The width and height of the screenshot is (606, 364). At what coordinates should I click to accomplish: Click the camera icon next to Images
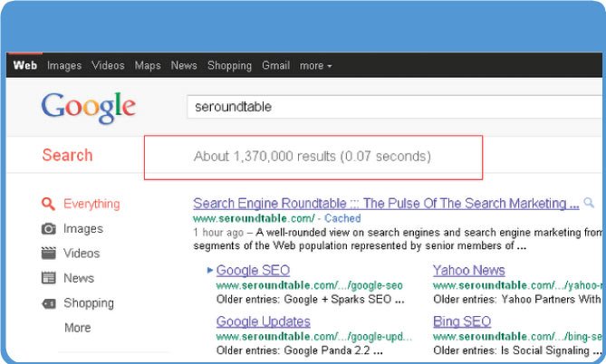click(48, 229)
